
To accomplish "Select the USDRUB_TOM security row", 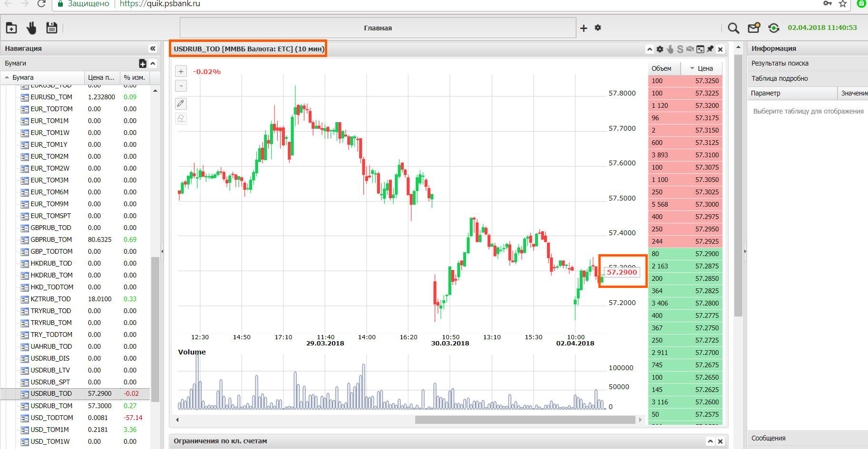I will tap(76, 406).
